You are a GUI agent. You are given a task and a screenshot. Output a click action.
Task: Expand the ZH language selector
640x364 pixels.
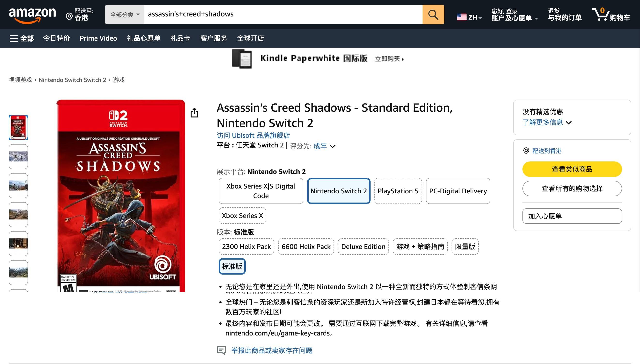[469, 17]
